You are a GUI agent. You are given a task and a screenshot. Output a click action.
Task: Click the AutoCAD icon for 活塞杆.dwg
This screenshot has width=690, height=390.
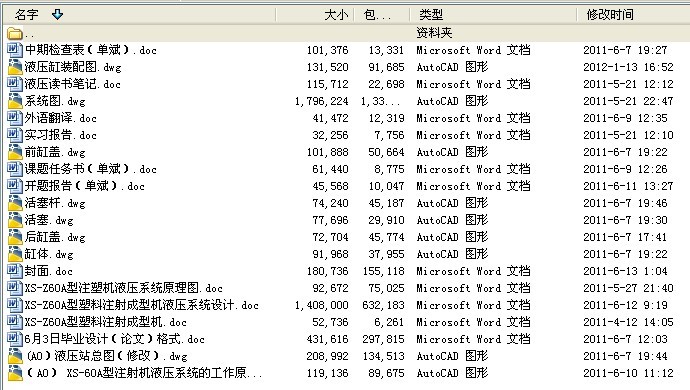tap(15, 203)
